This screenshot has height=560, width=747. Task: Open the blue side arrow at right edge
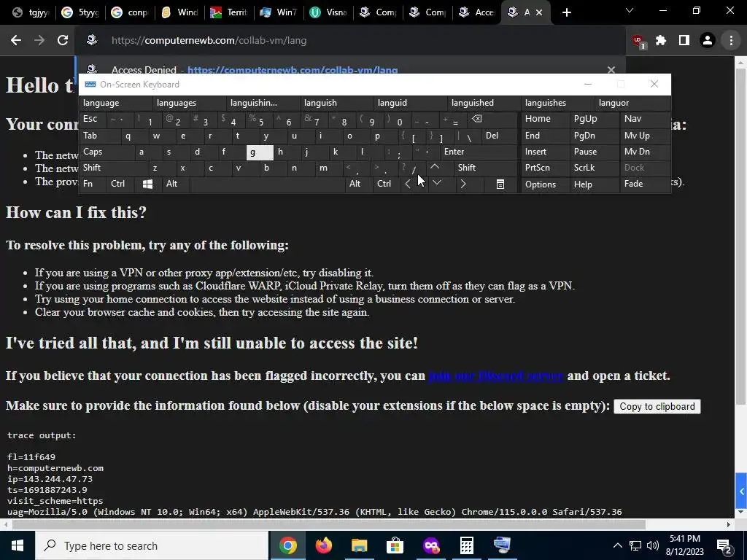741,491
